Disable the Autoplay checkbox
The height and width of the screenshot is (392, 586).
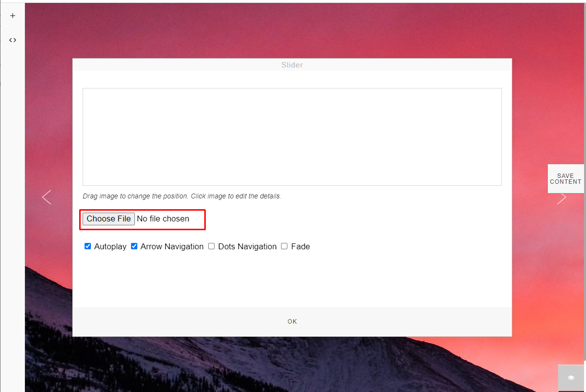[88, 246]
